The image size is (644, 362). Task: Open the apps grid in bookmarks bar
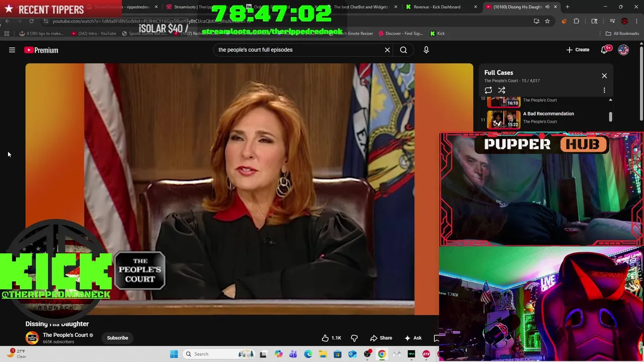[x=7, y=33]
